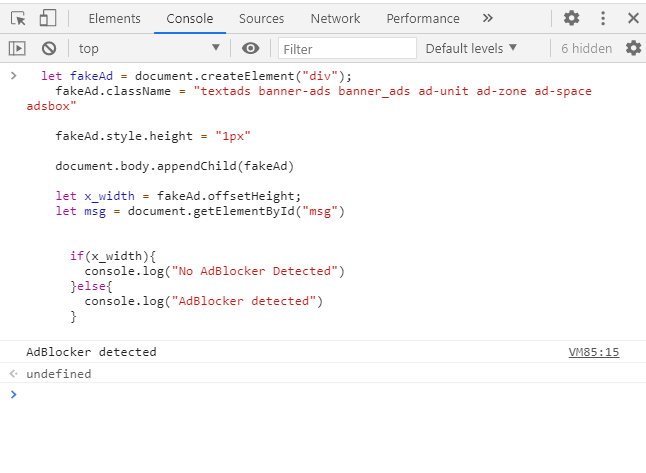Open the Network tab
The width and height of the screenshot is (646, 473).
tap(335, 19)
